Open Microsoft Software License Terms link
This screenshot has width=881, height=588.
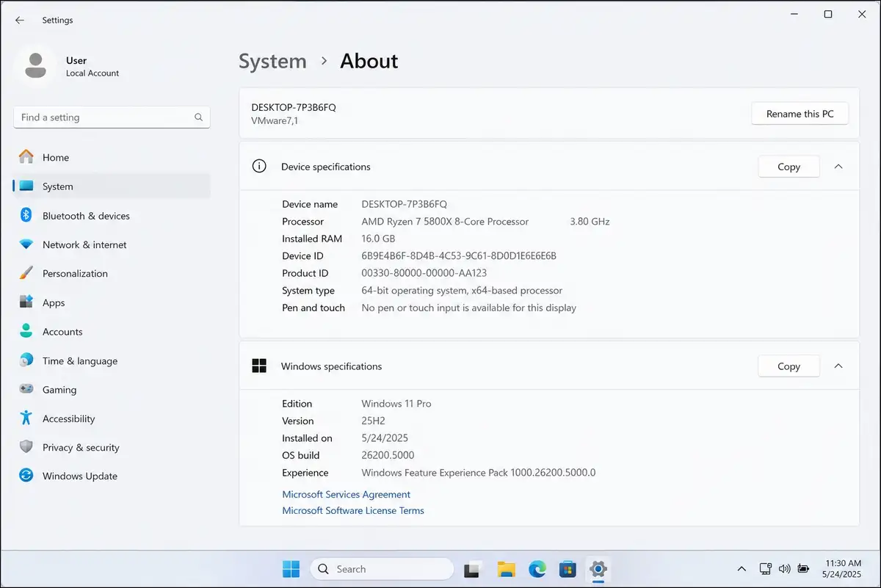tap(353, 510)
